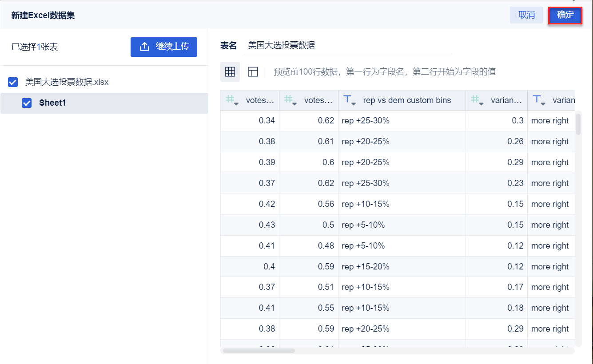
Task: Uncheck the Sheet1 checkbox
Action: point(27,103)
